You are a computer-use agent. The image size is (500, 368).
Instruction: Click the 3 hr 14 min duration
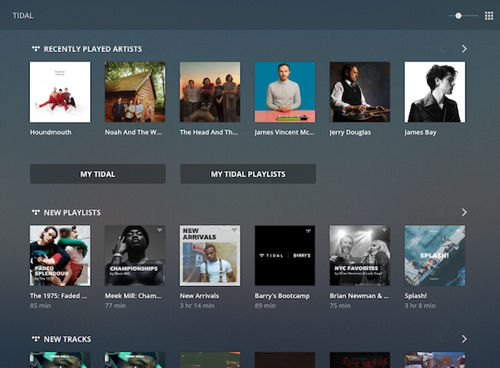point(197,306)
